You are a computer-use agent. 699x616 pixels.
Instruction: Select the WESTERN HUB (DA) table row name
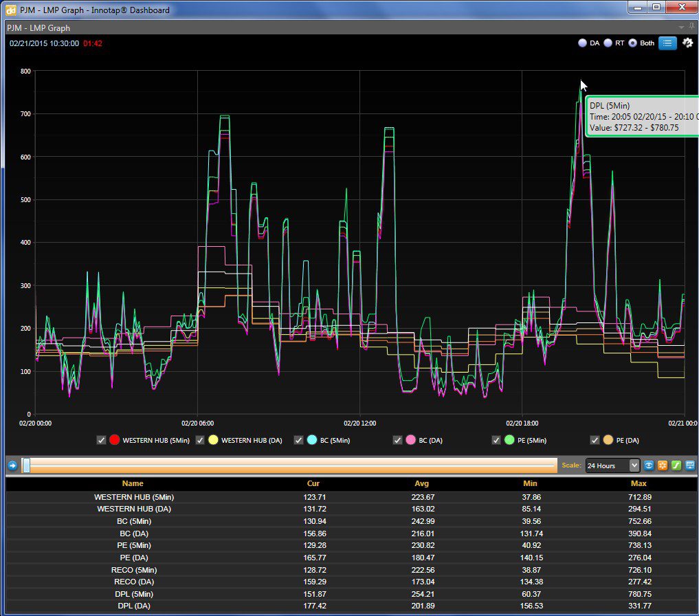tap(134, 509)
